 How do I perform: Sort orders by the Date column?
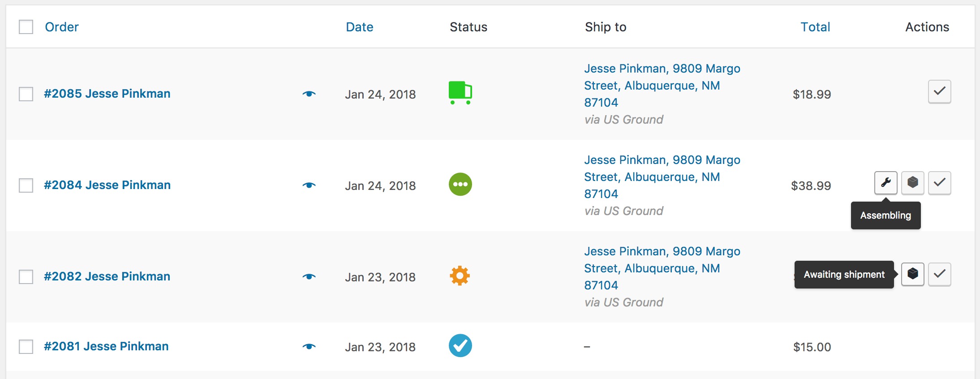coord(359,27)
